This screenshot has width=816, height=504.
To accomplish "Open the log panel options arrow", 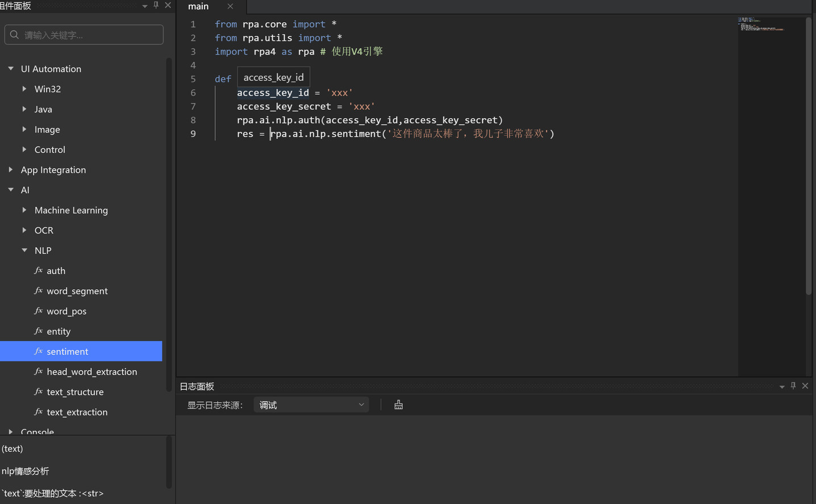I will (x=782, y=387).
